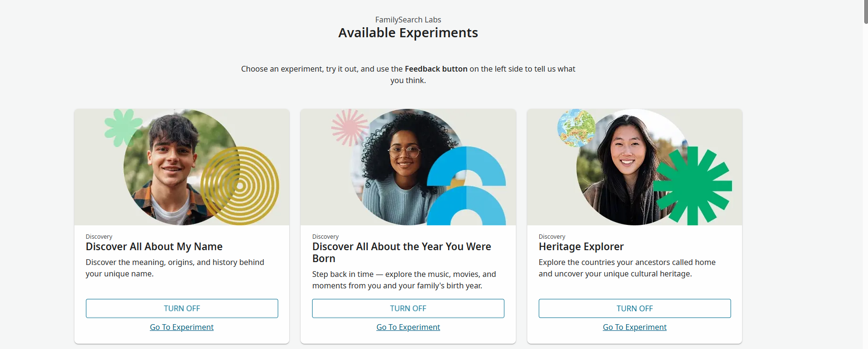The image size is (868, 349).
Task: Go to the Year You Were Born experiment
Action: pos(408,327)
